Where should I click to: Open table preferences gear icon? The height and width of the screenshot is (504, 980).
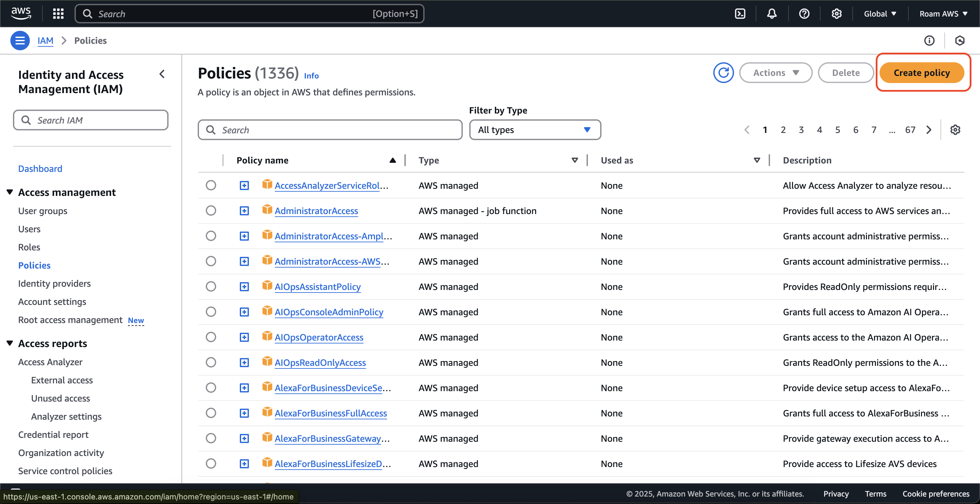(x=955, y=130)
